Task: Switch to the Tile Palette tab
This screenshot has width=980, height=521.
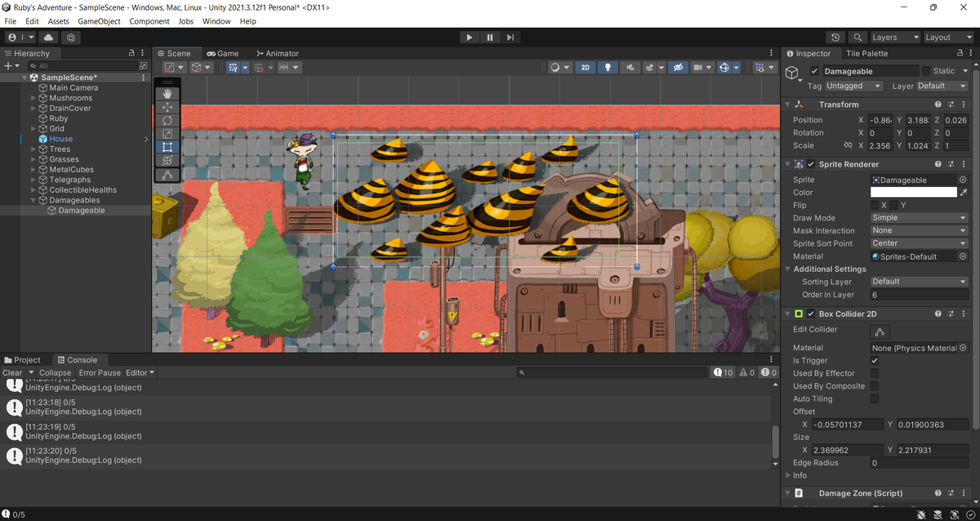Action: (x=866, y=53)
